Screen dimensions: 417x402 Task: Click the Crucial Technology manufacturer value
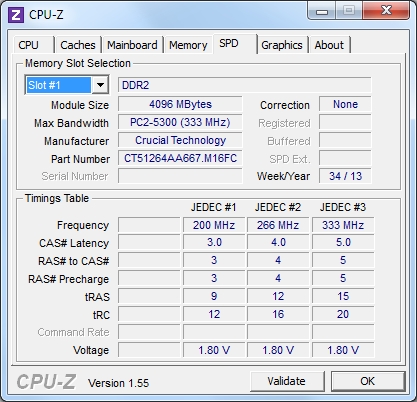pos(180,140)
